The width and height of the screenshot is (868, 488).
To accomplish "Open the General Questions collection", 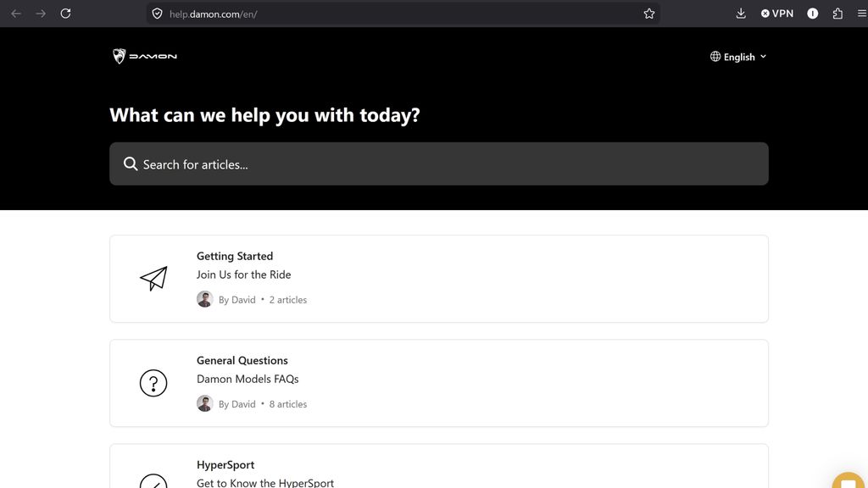I will tap(242, 360).
